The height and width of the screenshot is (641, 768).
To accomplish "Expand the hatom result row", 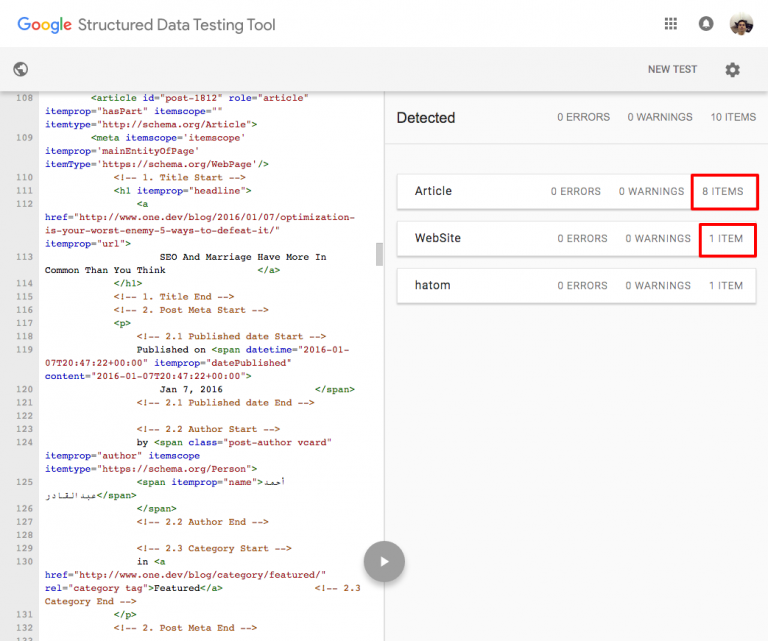I will 576,285.
